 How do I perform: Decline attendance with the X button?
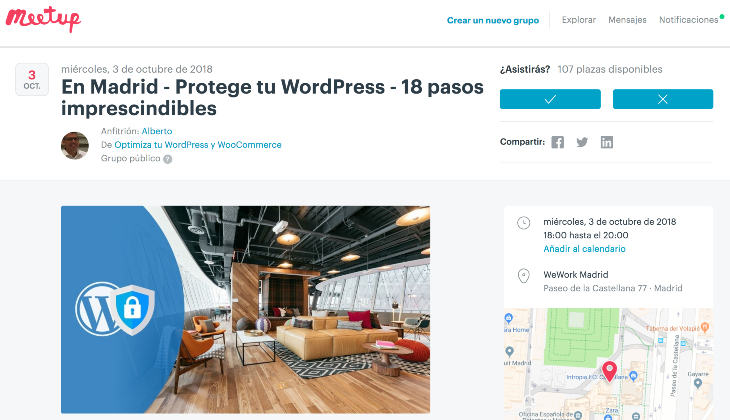(x=662, y=99)
